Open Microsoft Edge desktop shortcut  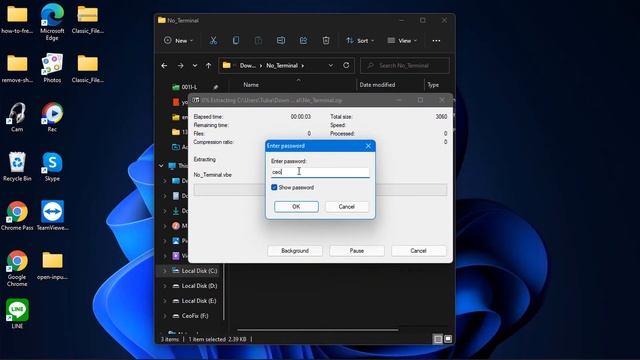point(52,22)
